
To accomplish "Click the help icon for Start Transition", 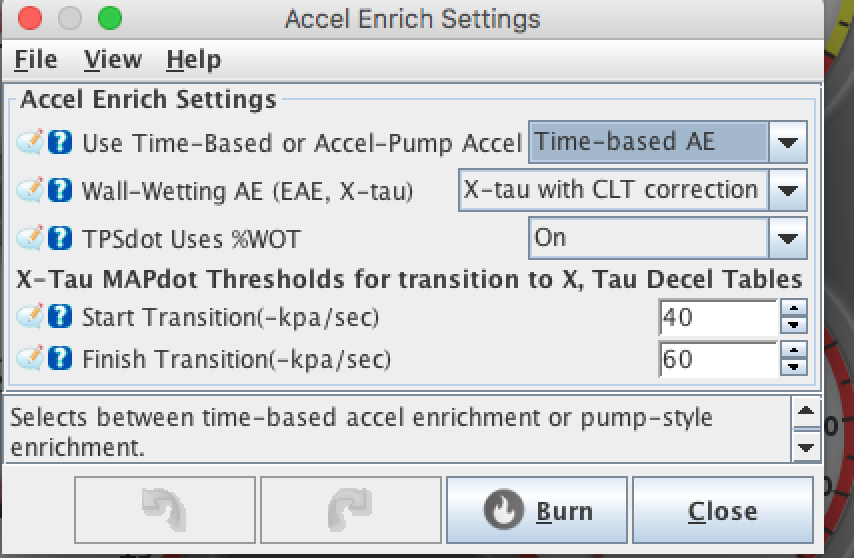I will (61, 319).
